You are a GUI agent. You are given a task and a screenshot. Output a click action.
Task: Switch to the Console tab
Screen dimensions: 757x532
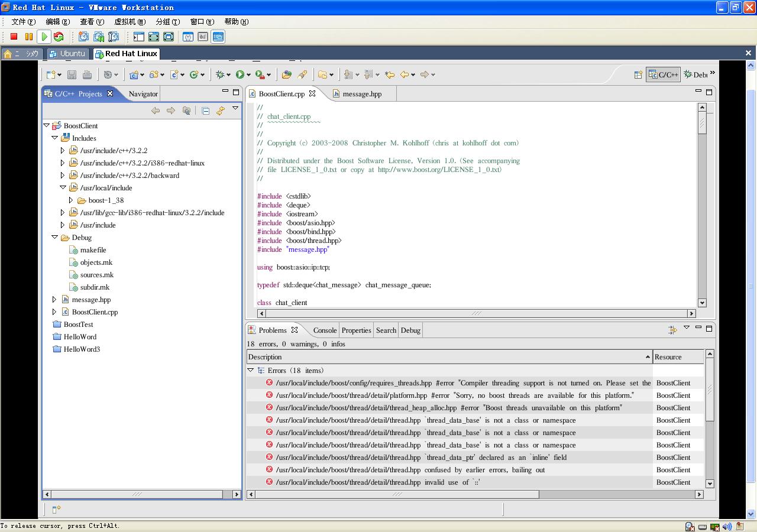coord(325,330)
